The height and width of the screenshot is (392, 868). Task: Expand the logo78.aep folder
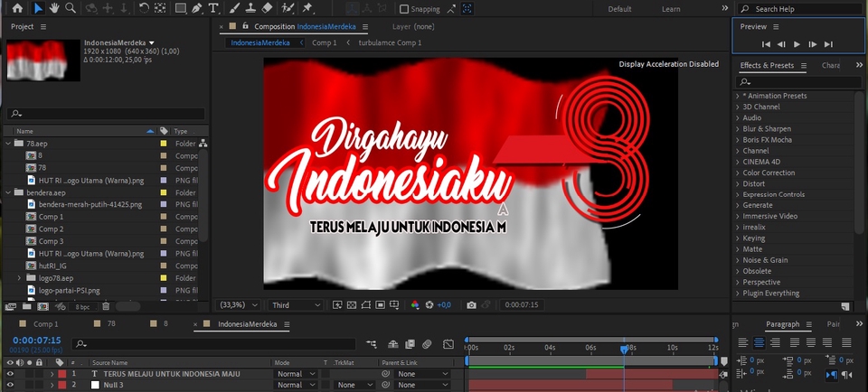click(x=19, y=278)
